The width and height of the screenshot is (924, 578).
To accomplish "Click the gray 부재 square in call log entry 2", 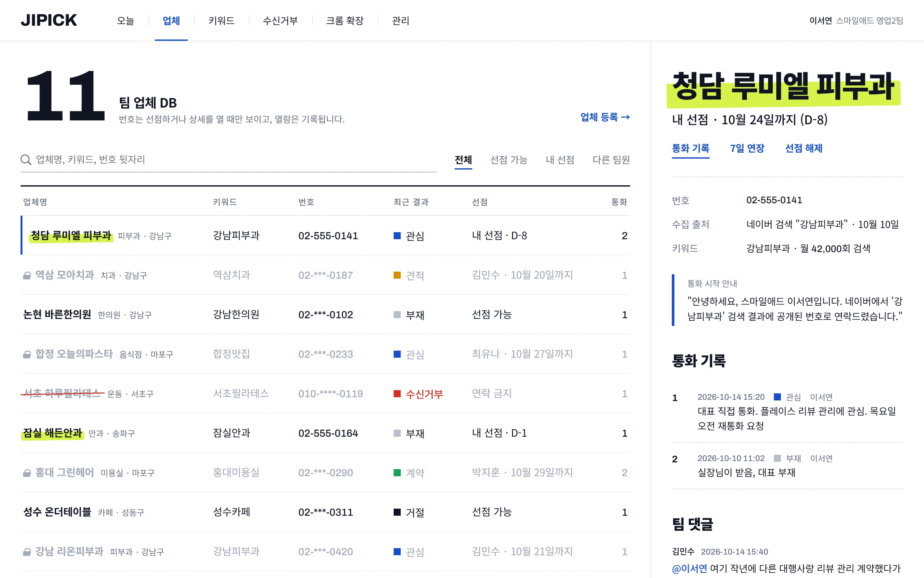I will (x=777, y=458).
